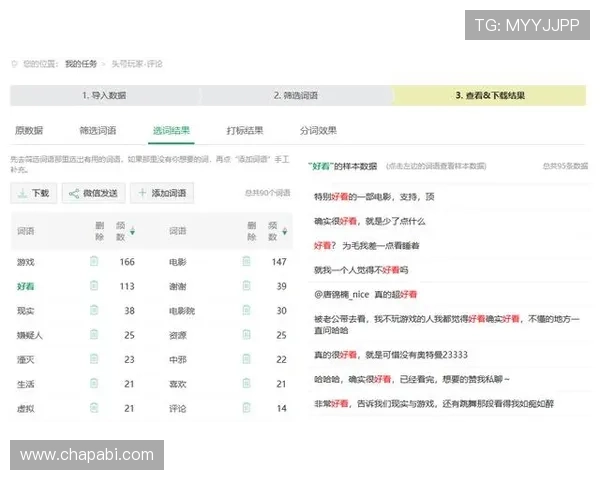Remove 电影院 using its trash icon
Viewport: 600px width, 480px height.
click(246, 310)
